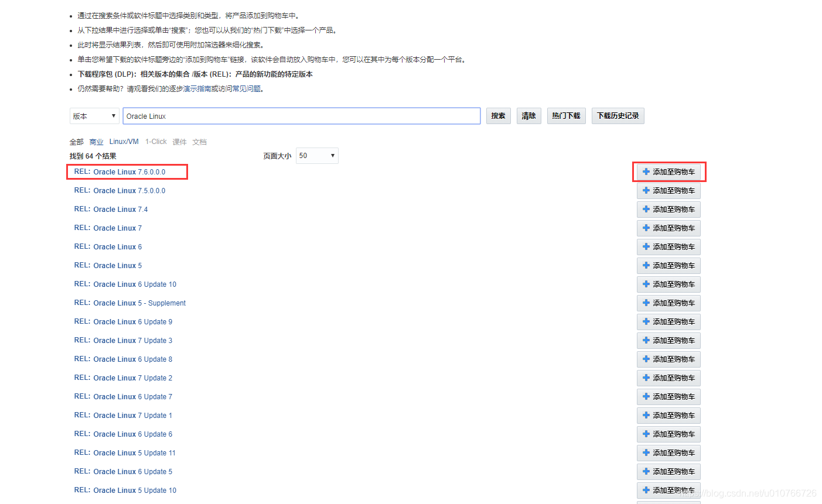822x504 pixels.
Task: Add Oracle Linux 7.5.0.0.0 to cart
Action: [x=668, y=191]
